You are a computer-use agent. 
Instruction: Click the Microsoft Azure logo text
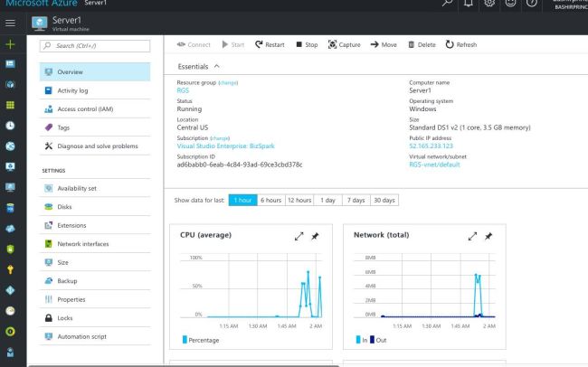(x=42, y=4)
